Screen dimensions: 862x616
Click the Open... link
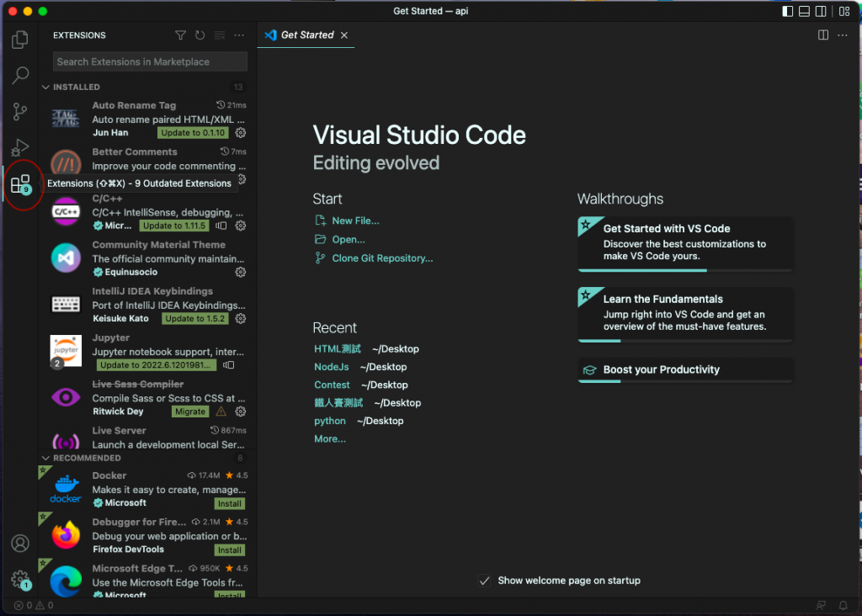click(x=348, y=240)
